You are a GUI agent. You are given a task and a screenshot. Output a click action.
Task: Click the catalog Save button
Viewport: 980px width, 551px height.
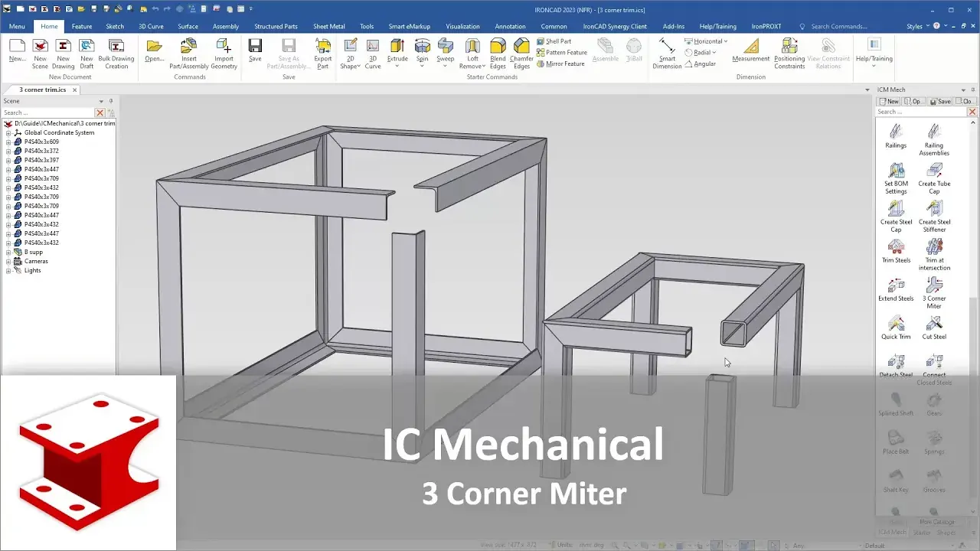pos(940,101)
